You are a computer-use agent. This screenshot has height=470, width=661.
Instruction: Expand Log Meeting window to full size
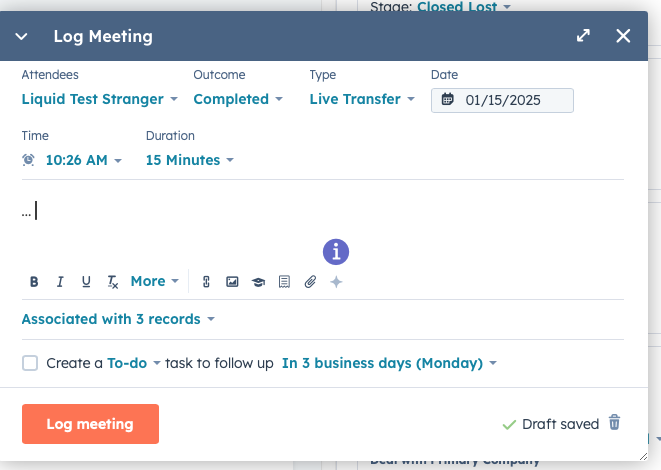click(x=583, y=36)
